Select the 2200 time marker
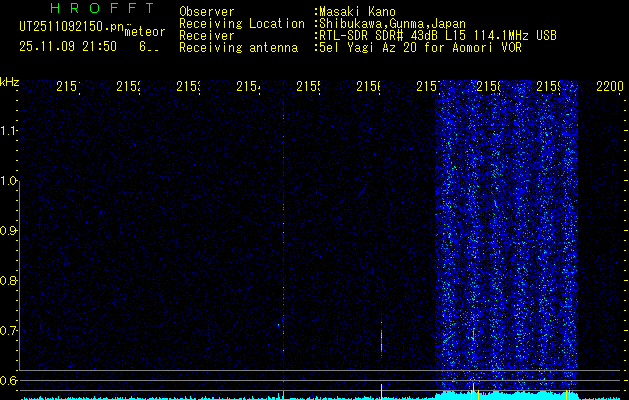 pos(610,86)
